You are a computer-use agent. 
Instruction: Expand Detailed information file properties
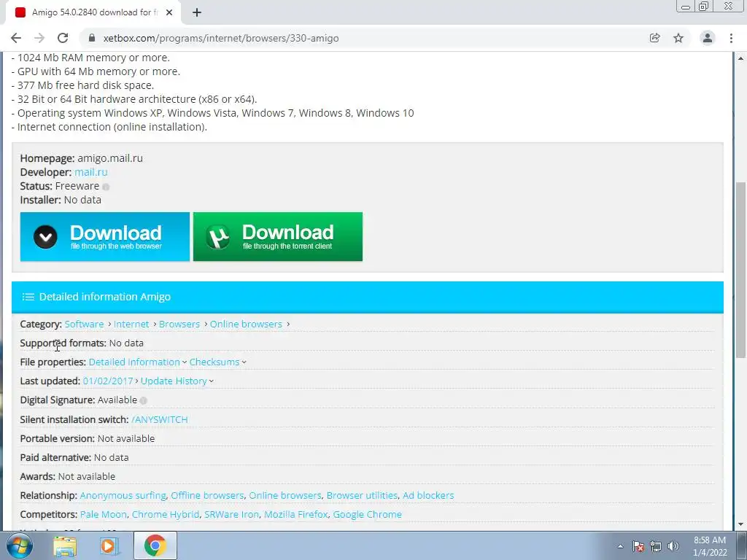pyautogui.click(x=138, y=362)
